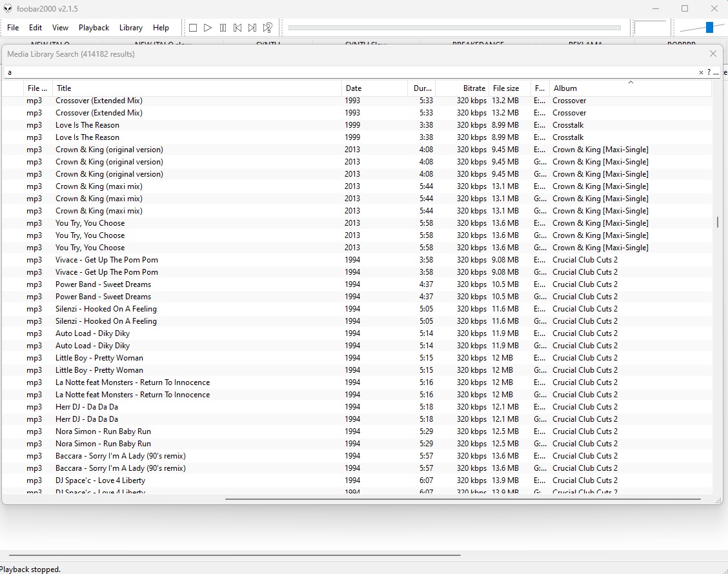This screenshot has width=728, height=574.
Task: Click the playback seek bar
Action: pyautogui.click(x=454, y=28)
